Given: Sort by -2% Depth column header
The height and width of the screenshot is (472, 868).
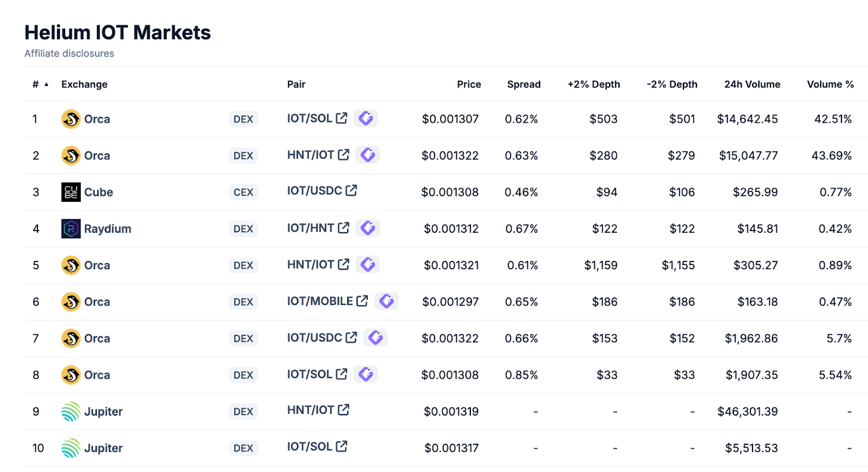Looking at the screenshot, I should point(672,84).
